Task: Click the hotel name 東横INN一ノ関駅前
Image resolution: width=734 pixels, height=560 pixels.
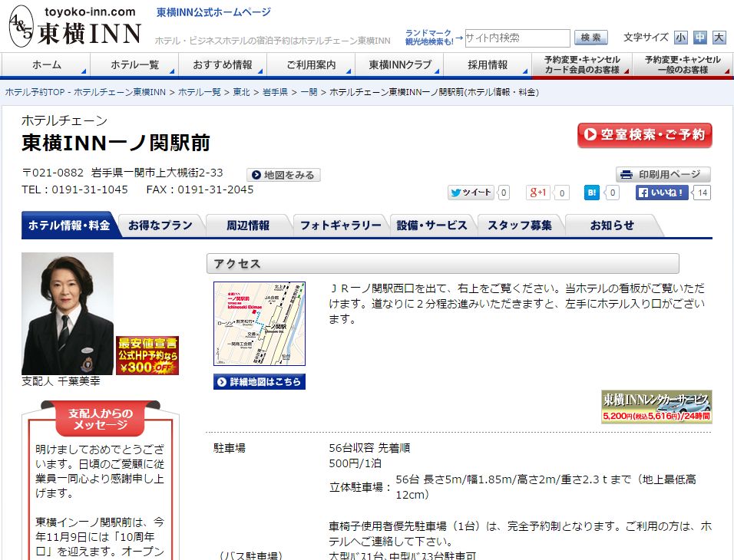Action: pos(116,143)
